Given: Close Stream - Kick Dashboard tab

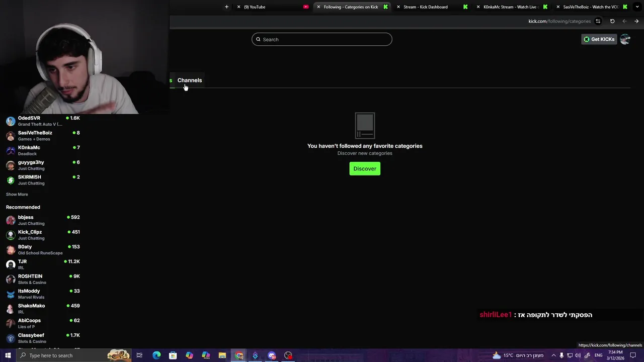Looking at the screenshot, I should pos(398,7).
